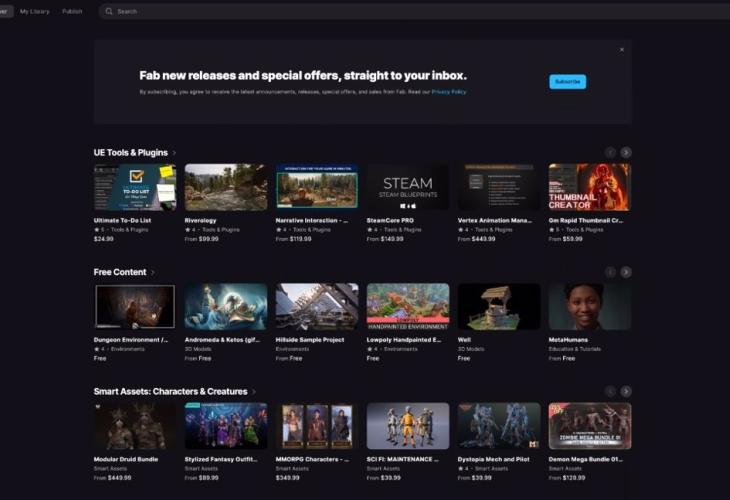Switch to the Publish tab
This screenshot has width=730, height=500.
(72, 11)
